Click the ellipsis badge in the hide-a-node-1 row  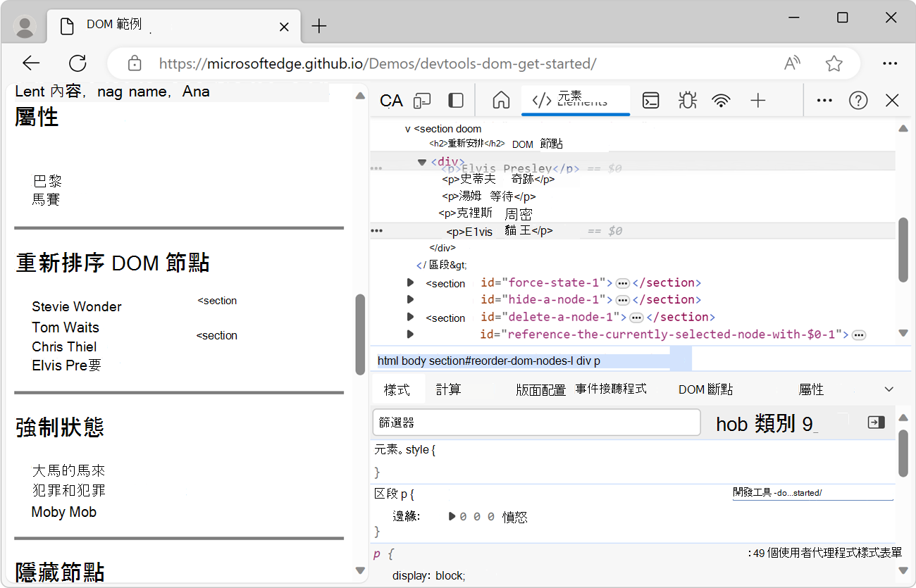(x=622, y=300)
